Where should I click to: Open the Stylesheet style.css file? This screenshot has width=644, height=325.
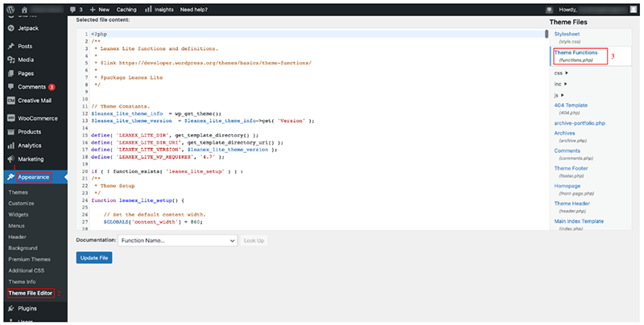point(567,37)
